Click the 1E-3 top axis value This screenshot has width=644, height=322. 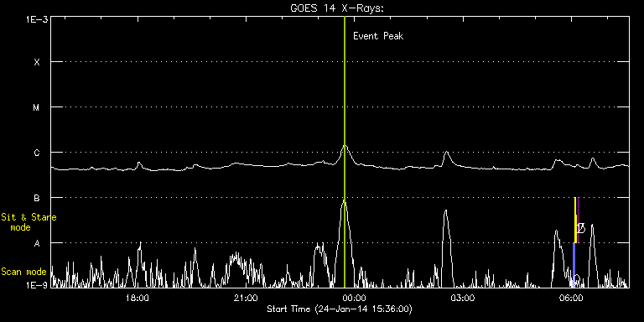37,19
